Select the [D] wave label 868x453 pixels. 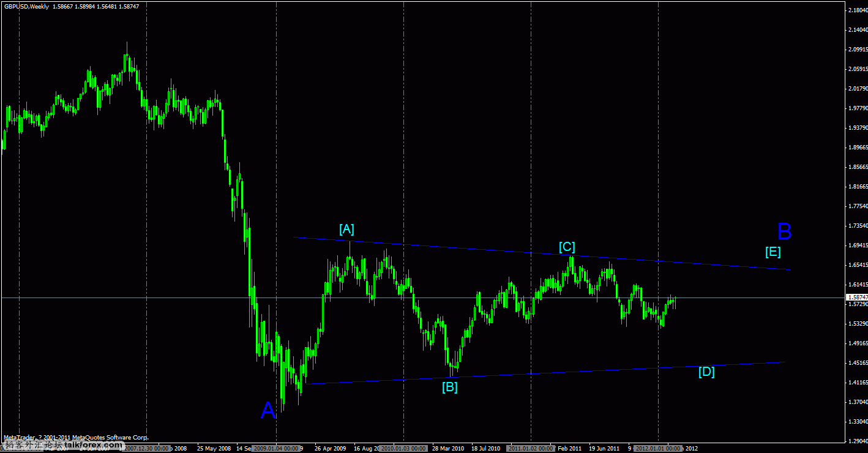tap(706, 372)
